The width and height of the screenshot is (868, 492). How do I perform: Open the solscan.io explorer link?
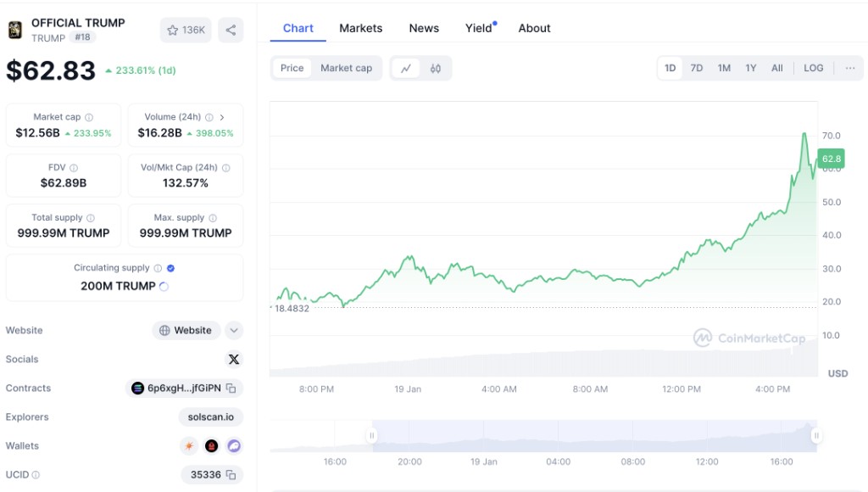coord(211,417)
